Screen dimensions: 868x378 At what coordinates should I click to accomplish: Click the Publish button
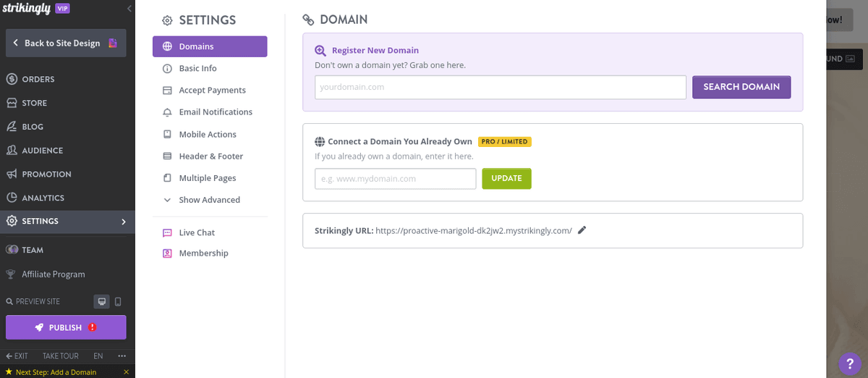tap(66, 327)
